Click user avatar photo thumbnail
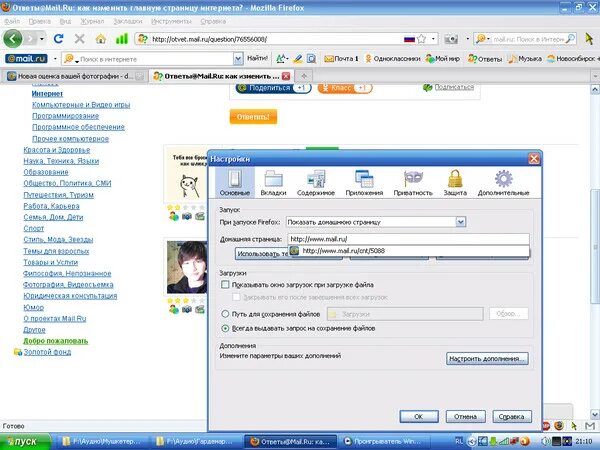 click(x=187, y=267)
